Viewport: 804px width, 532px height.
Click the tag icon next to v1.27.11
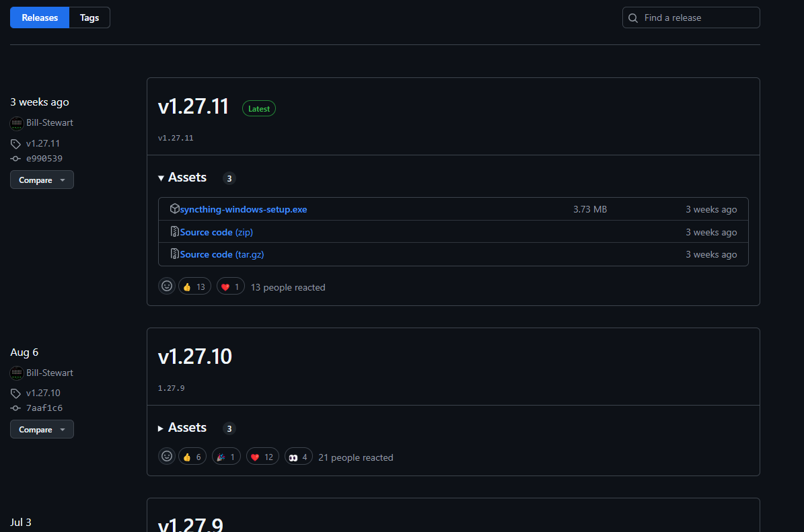[15, 143]
